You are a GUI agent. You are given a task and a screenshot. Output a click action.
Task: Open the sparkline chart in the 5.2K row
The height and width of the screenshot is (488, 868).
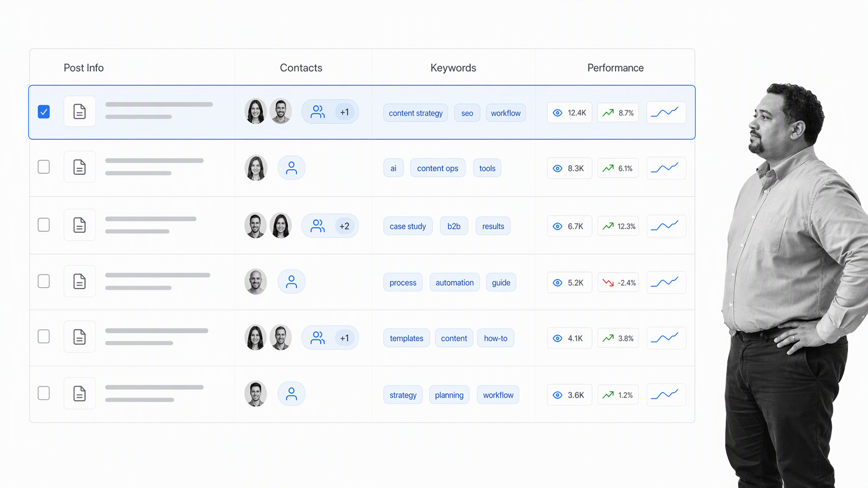coord(666,282)
